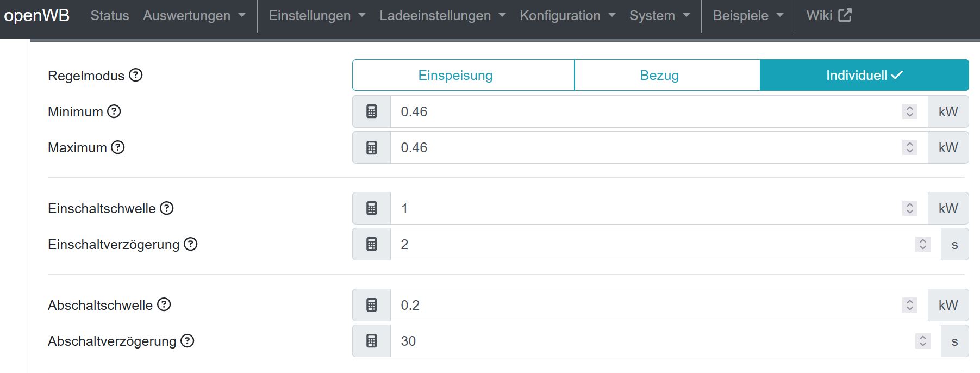The height and width of the screenshot is (373, 980).
Task: Open the external Wiki link
Action: [829, 16]
